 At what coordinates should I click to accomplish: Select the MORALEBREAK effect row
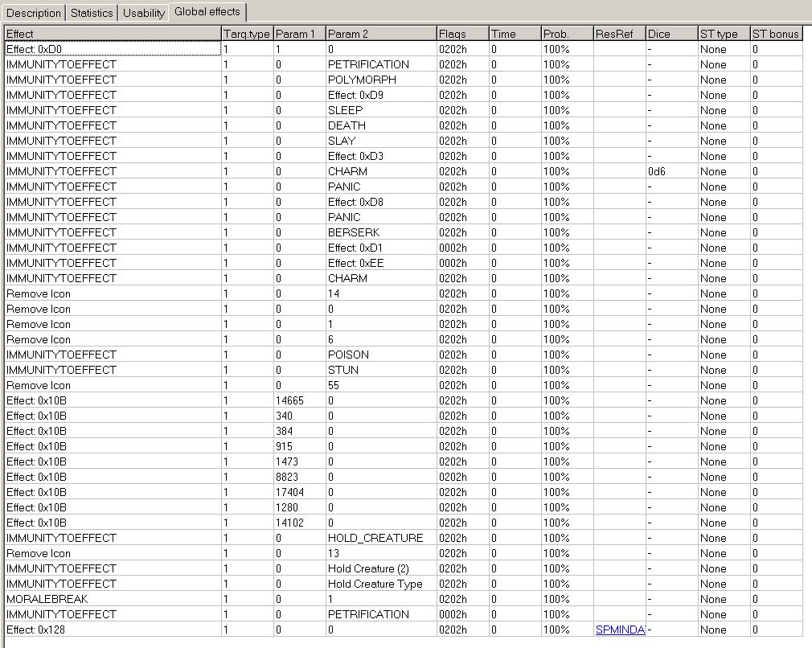click(404, 599)
